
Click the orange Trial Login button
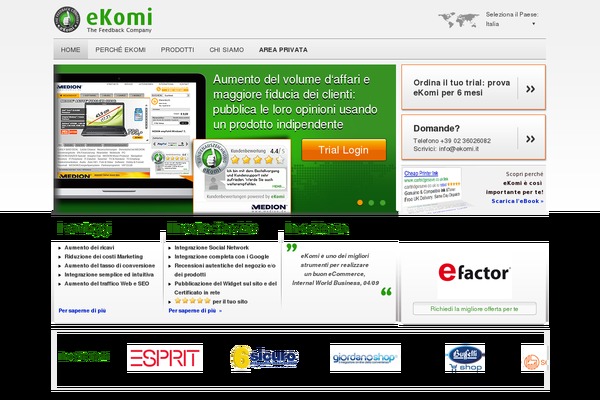tap(344, 150)
